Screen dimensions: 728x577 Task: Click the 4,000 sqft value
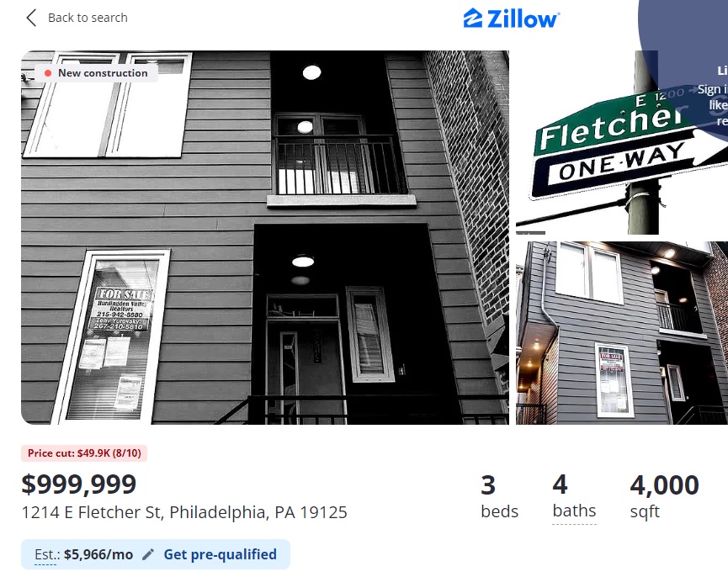(x=664, y=484)
